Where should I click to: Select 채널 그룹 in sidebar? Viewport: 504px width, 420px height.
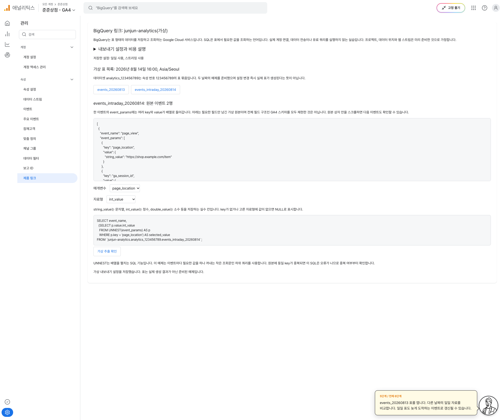click(x=47, y=148)
